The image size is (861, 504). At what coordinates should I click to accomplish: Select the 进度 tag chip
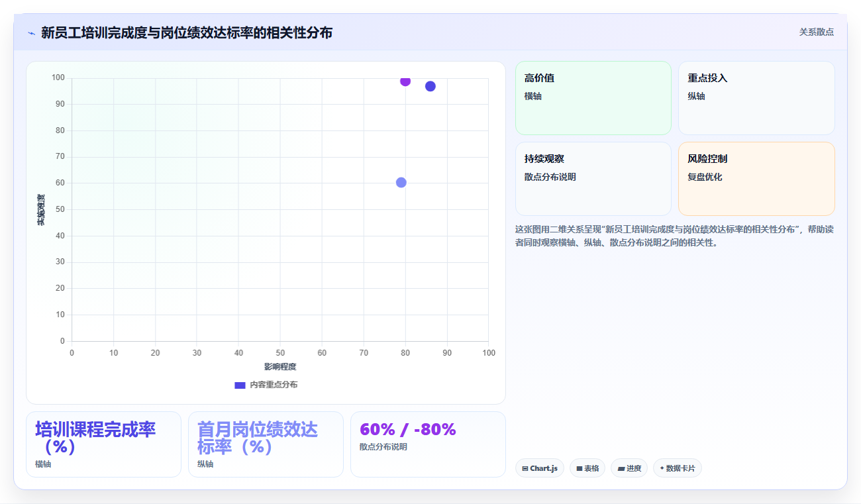click(629, 468)
